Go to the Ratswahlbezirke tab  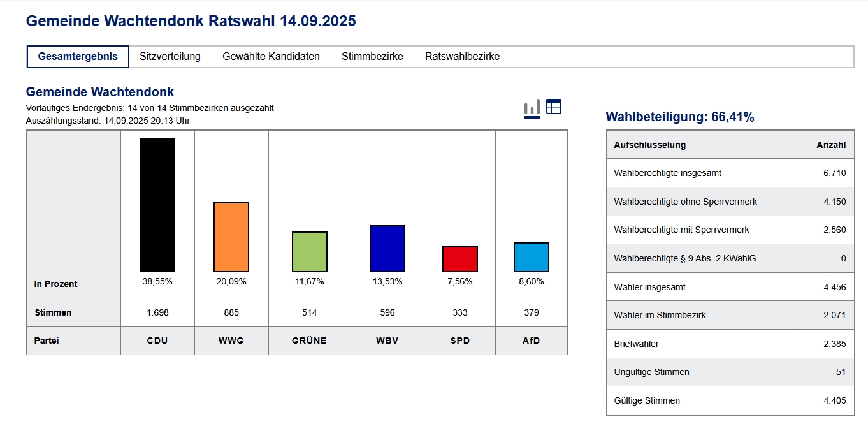(x=462, y=57)
